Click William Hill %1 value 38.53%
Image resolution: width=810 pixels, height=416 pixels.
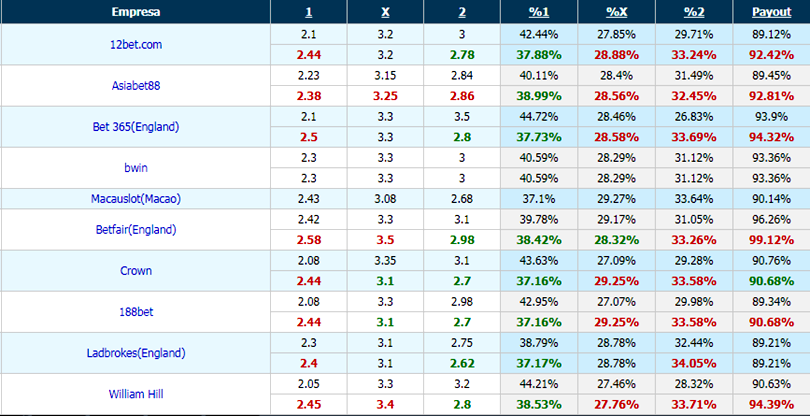(539, 405)
